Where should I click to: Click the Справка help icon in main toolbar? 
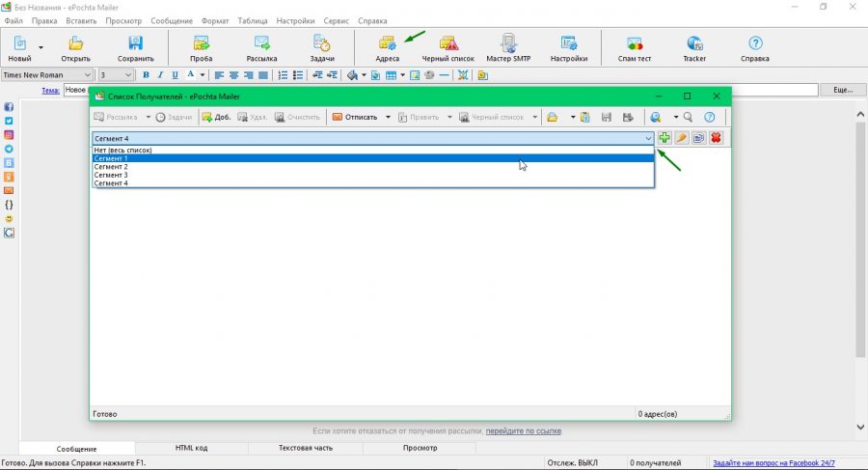pos(755,43)
